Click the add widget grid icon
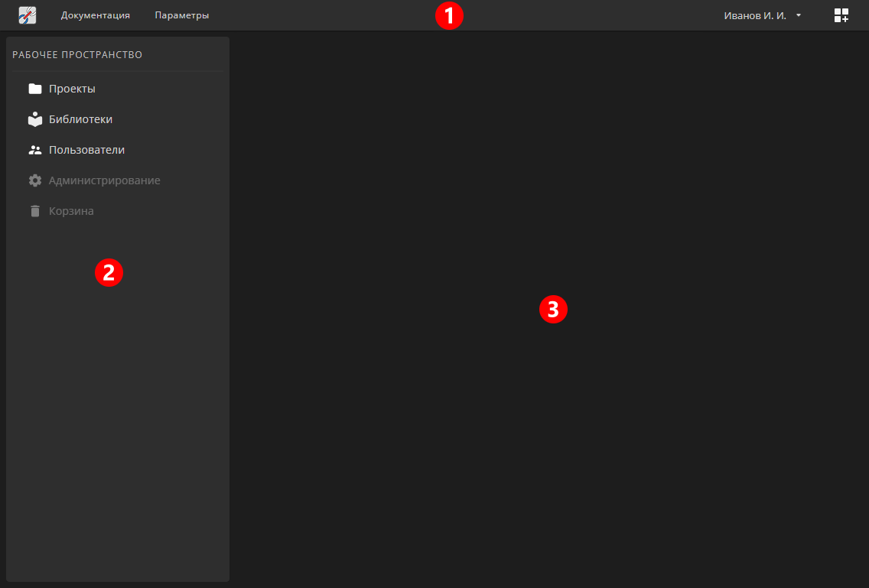This screenshot has height=588, width=869. [841, 15]
